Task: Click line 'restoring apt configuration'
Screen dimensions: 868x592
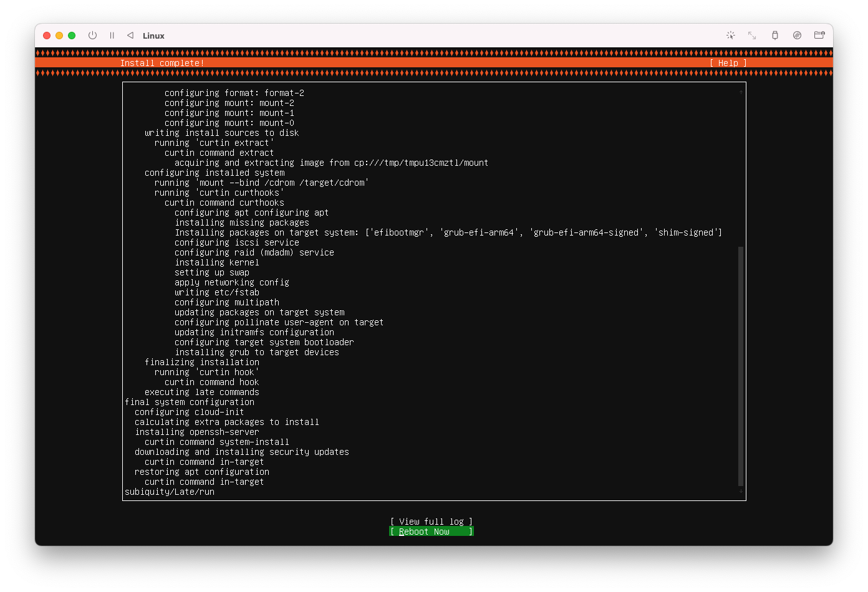Action: (x=202, y=472)
